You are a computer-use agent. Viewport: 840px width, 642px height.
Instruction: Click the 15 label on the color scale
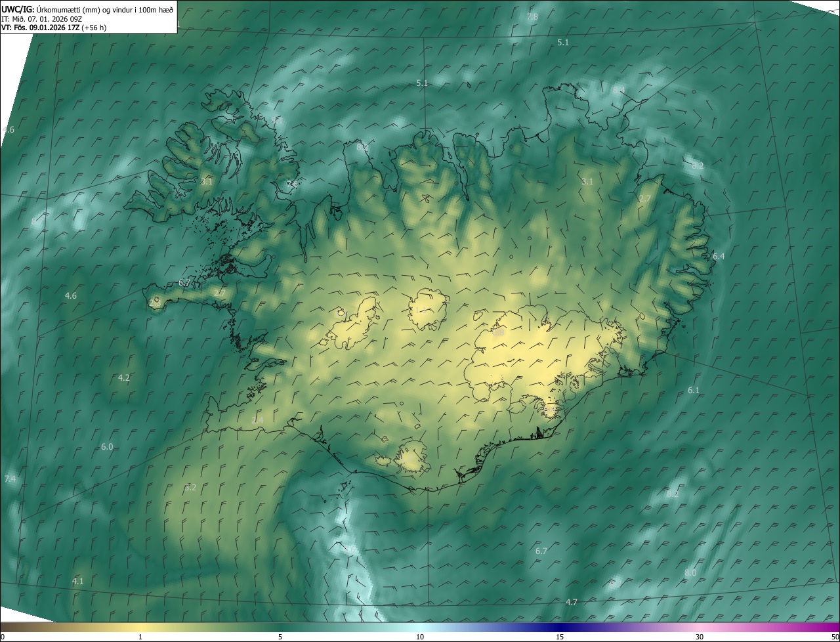point(560,637)
